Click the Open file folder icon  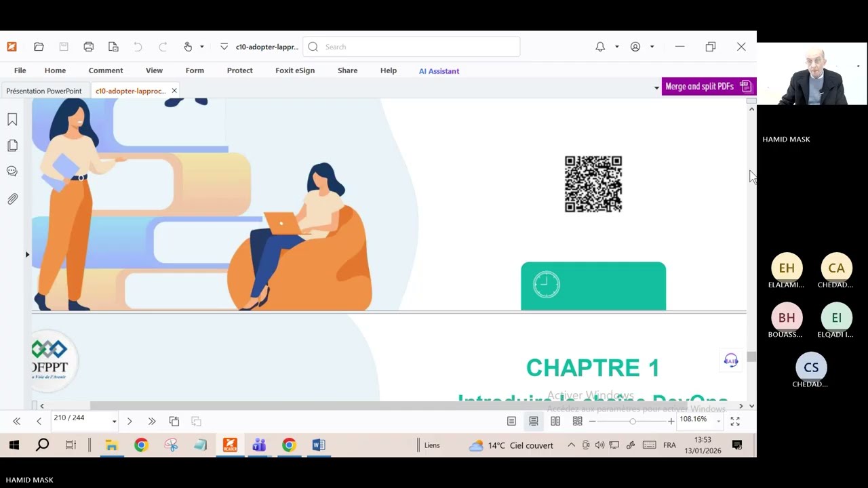[x=39, y=47]
